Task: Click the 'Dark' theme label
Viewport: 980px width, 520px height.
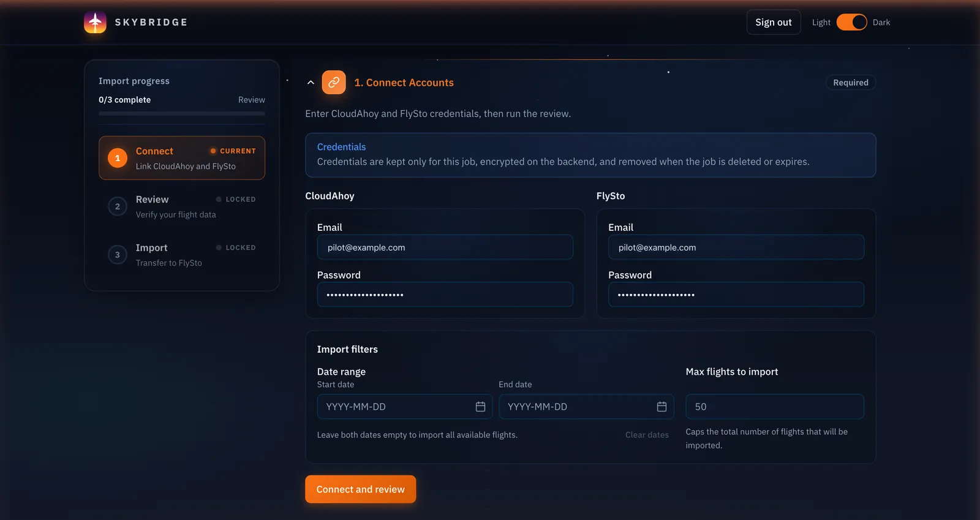Action: 881,22
